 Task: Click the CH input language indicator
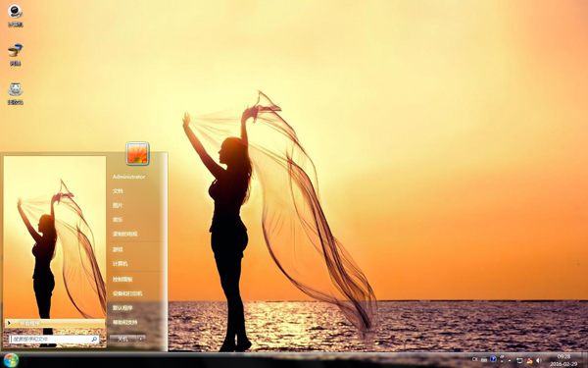474,360
